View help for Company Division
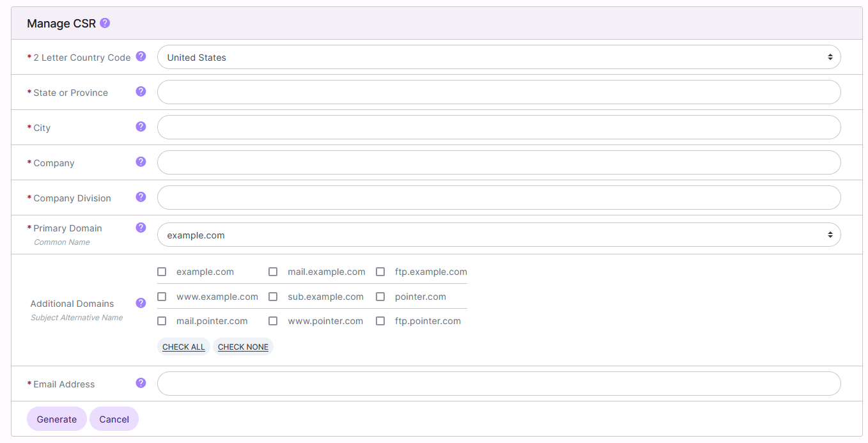This screenshot has width=868, height=443. 141,197
